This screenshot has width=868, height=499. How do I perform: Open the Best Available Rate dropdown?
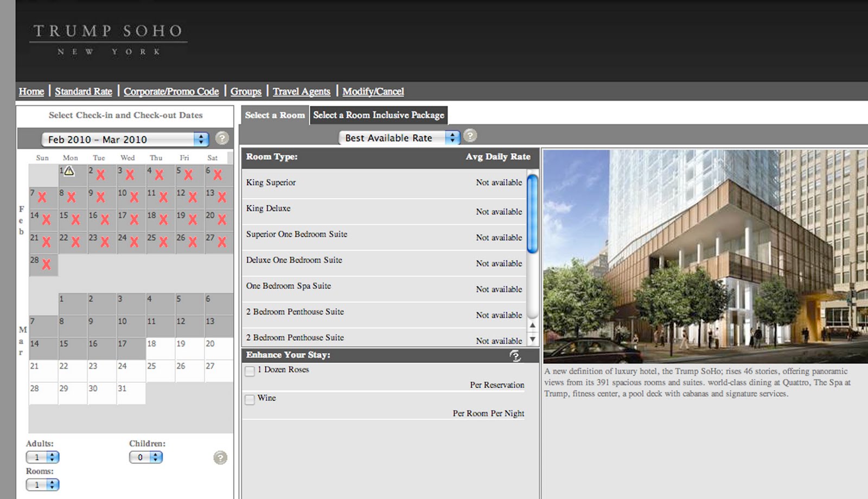(399, 138)
